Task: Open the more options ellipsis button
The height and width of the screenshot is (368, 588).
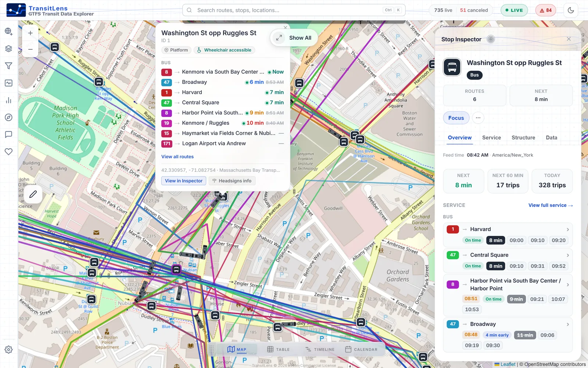Action: pos(478,118)
